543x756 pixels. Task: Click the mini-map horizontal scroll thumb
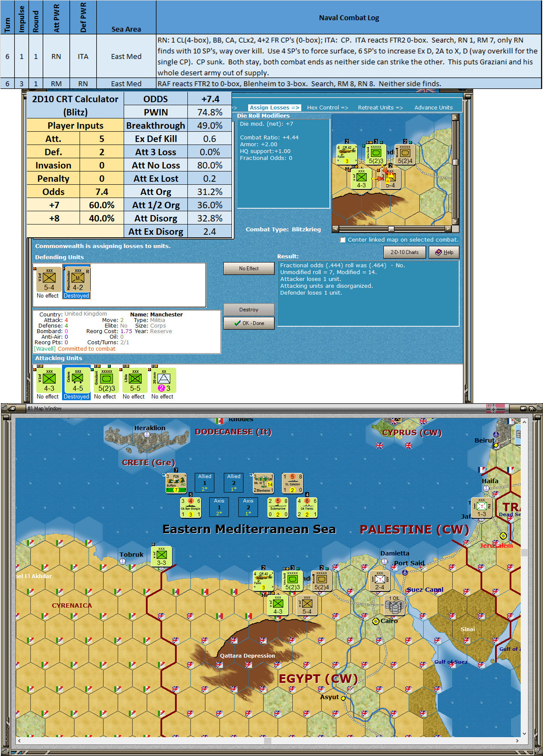(391, 229)
